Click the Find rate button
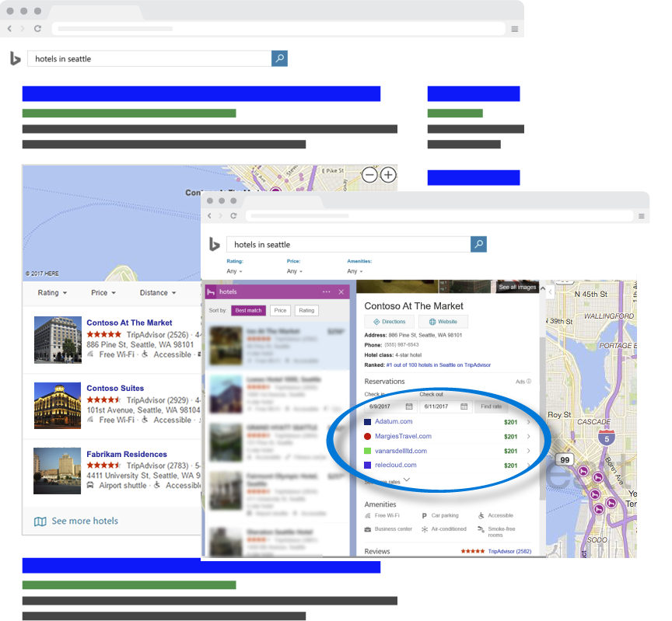Viewport: 672px width, 621px height. (x=491, y=406)
